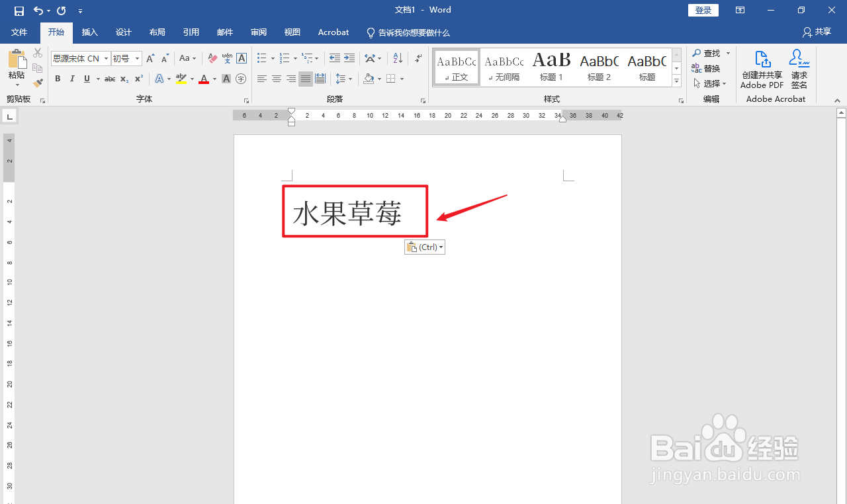Viewport: 847px width, 504px height.
Task: Align text right
Action: [x=291, y=79]
